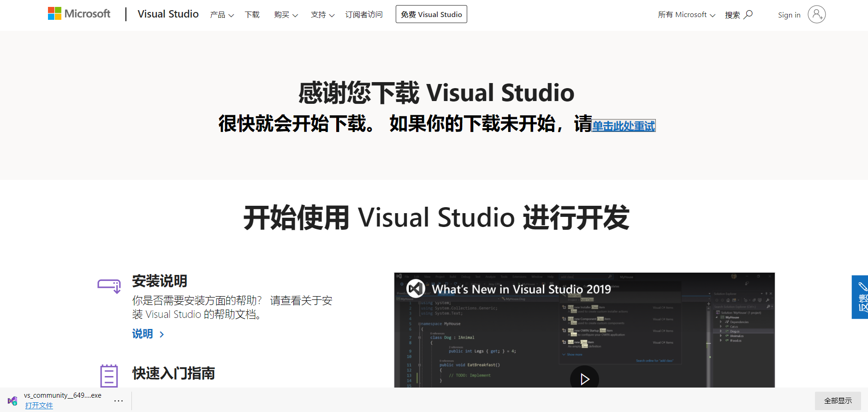
Task: Click the Sign in link
Action: 789,15
